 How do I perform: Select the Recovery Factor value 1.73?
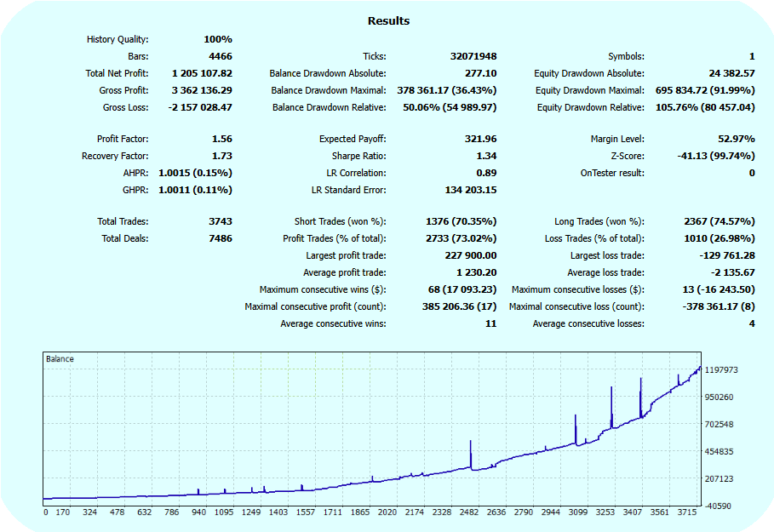221,156
